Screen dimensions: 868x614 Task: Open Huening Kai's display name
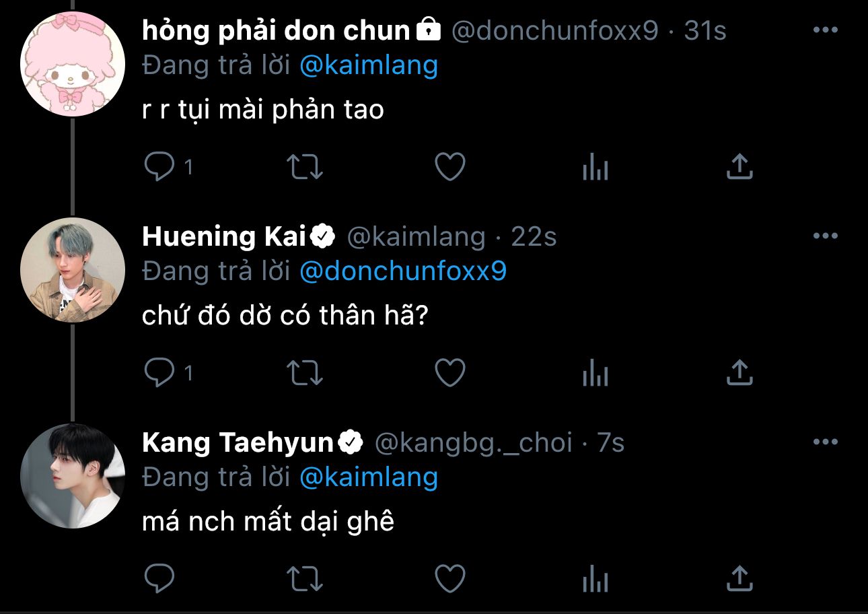[x=224, y=236]
